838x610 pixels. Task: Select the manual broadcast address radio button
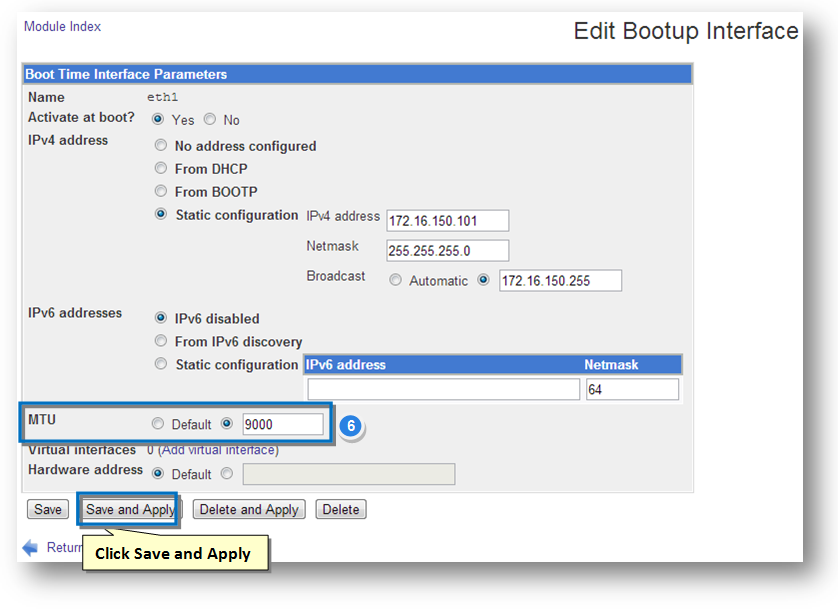[x=483, y=280]
